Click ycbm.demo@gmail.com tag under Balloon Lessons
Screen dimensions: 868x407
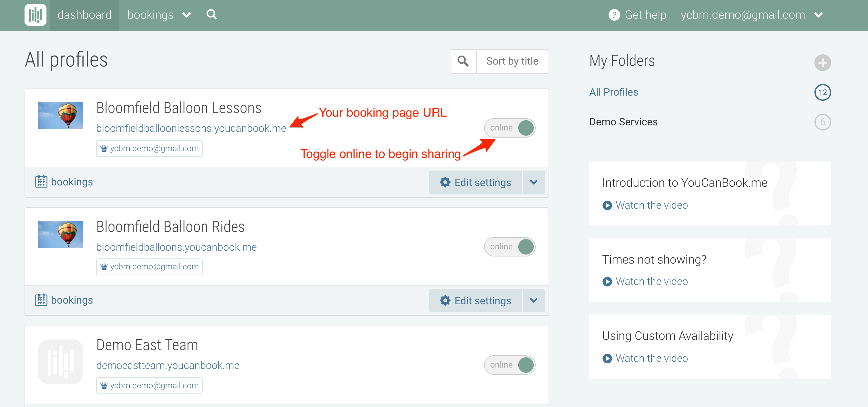point(149,149)
